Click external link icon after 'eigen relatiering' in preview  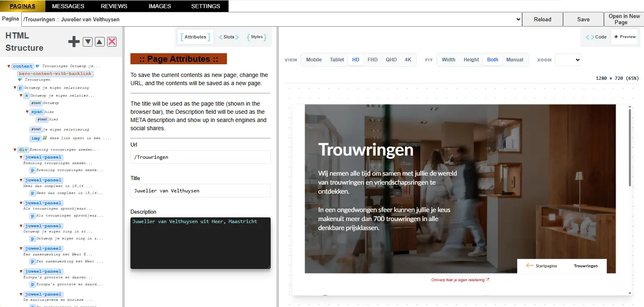[x=487, y=280]
